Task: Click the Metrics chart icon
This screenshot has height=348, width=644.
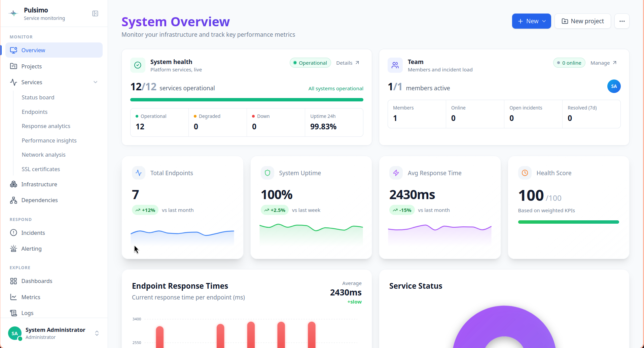Action: click(13, 297)
